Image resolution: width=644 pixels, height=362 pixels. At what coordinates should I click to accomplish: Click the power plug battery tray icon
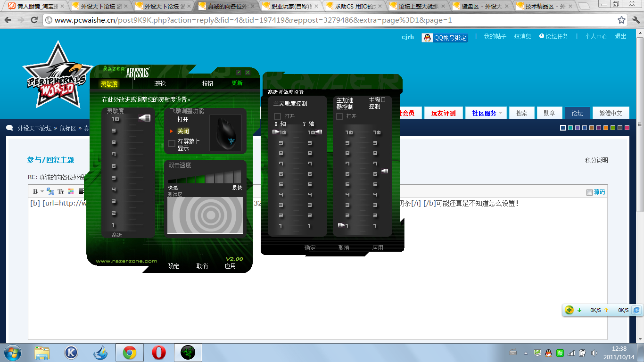pyautogui.click(x=582, y=353)
